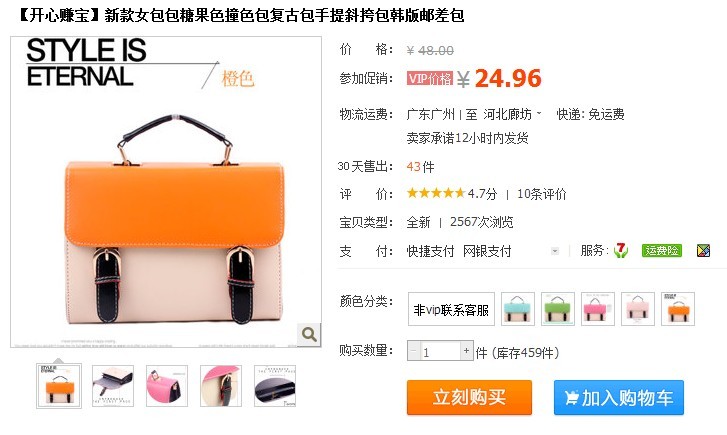The height and width of the screenshot is (435, 727).
Task: Choose the green bag color option
Action: click(558, 309)
